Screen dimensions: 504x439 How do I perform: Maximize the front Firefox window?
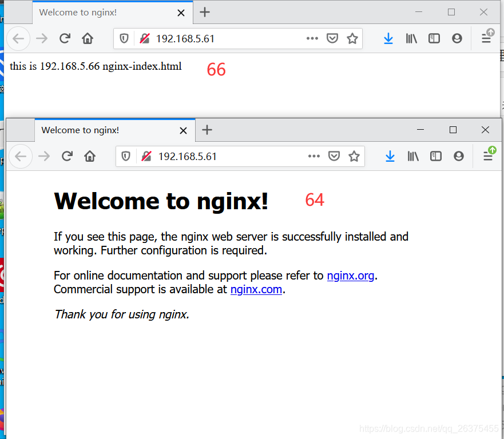(453, 130)
